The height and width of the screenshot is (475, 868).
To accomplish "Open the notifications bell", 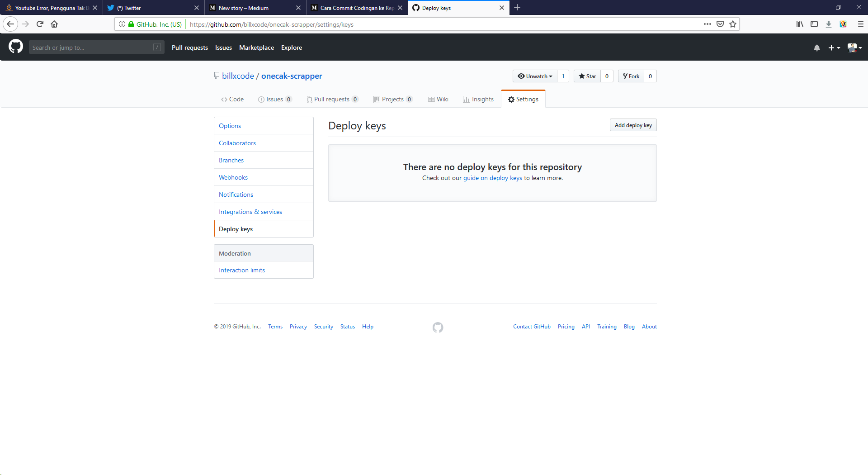I will [817, 47].
